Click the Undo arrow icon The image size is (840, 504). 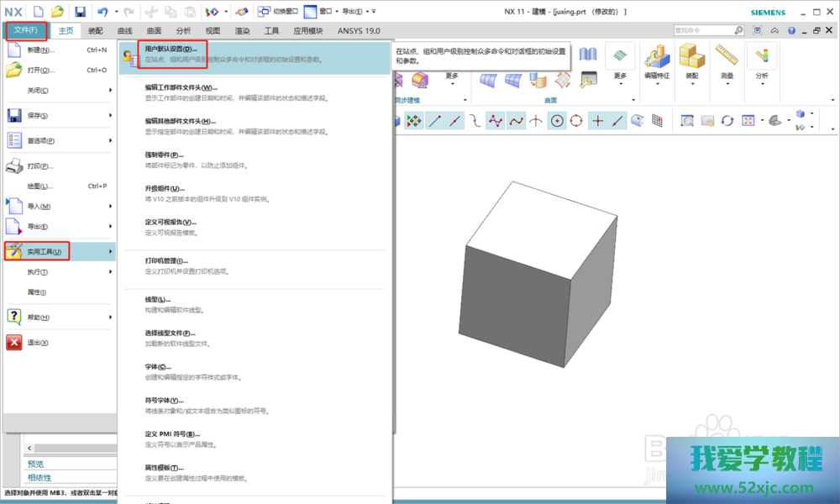(x=102, y=12)
